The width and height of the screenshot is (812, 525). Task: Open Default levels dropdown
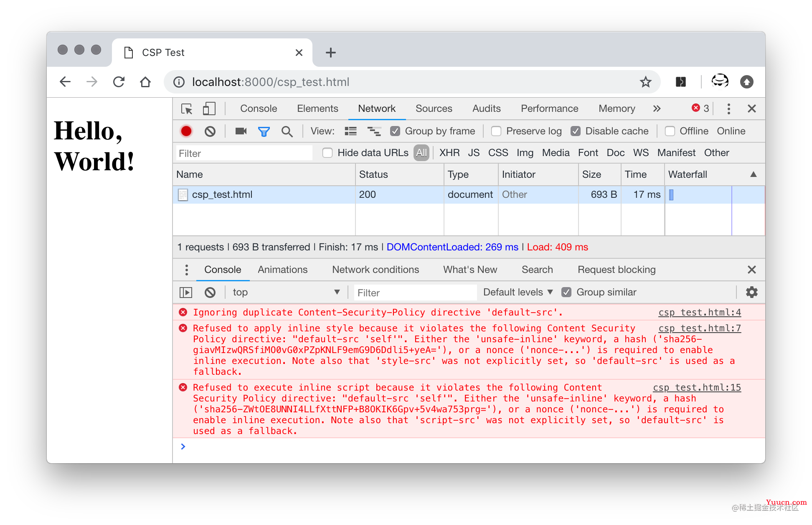click(x=518, y=293)
